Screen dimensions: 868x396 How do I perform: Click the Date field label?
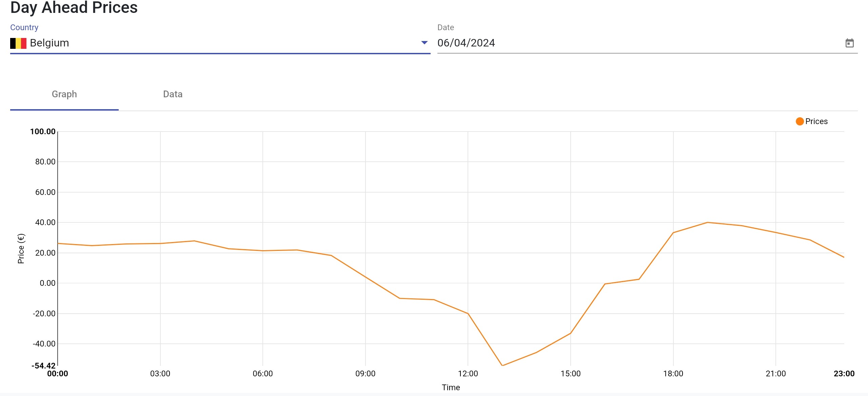[x=446, y=27]
